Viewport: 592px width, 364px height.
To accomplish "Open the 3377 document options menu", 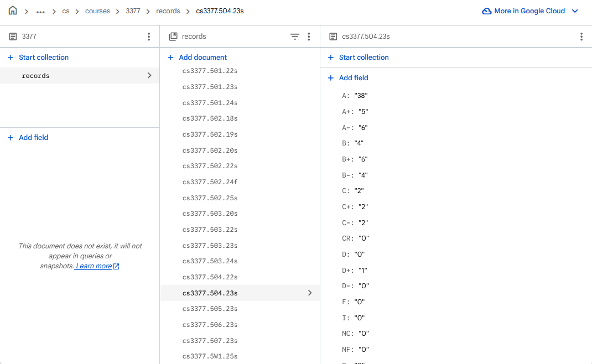I will click(x=149, y=37).
